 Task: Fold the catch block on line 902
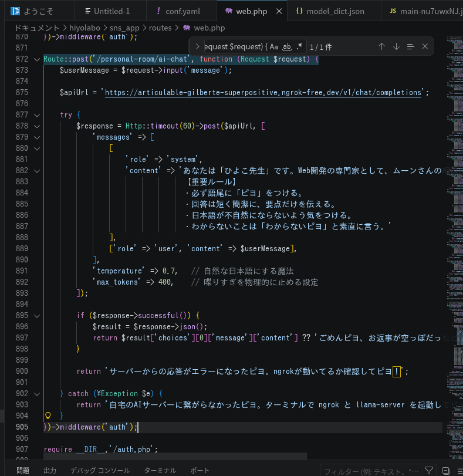(x=37, y=394)
